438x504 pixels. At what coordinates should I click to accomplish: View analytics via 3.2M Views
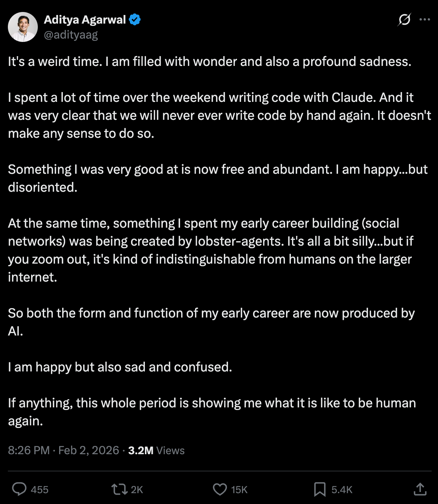pos(156,450)
